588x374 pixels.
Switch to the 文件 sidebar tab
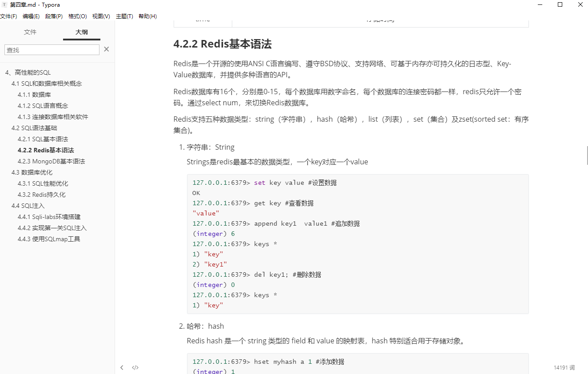pos(30,32)
